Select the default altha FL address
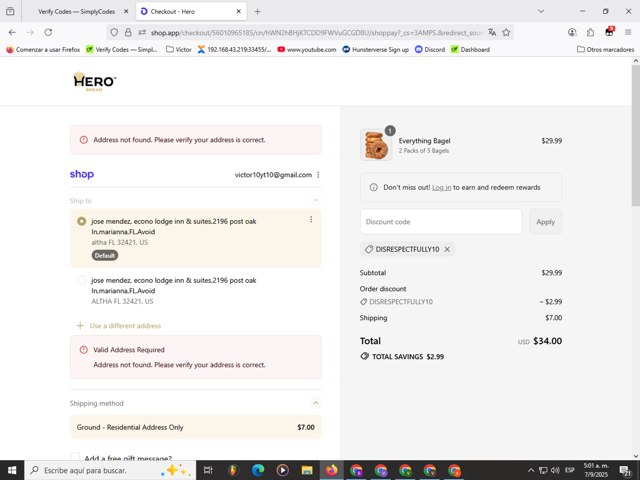Image resolution: width=640 pixels, height=480 pixels. (82, 221)
